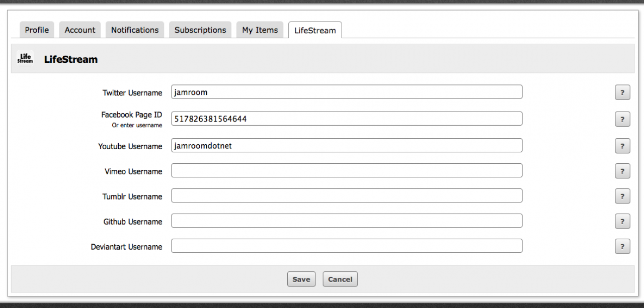This screenshot has height=308, width=644.
Task: Focus the empty Github Username field
Action: 346,221
